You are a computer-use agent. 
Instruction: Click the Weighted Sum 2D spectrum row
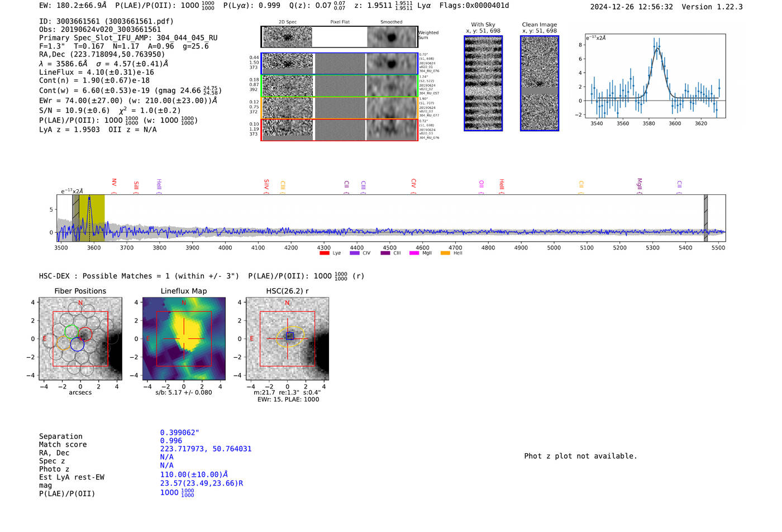pyautogui.click(x=339, y=37)
